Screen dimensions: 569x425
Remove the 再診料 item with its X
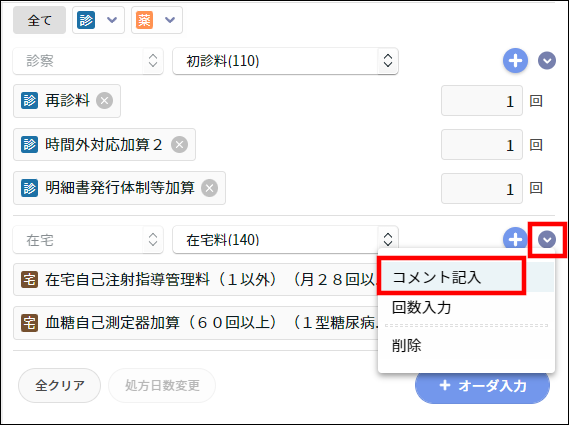tap(105, 101)
